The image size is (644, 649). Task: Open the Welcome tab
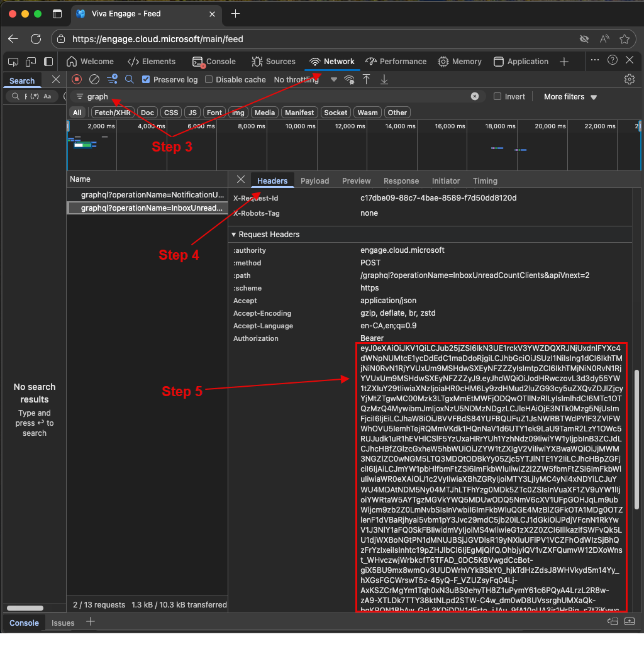90,62
